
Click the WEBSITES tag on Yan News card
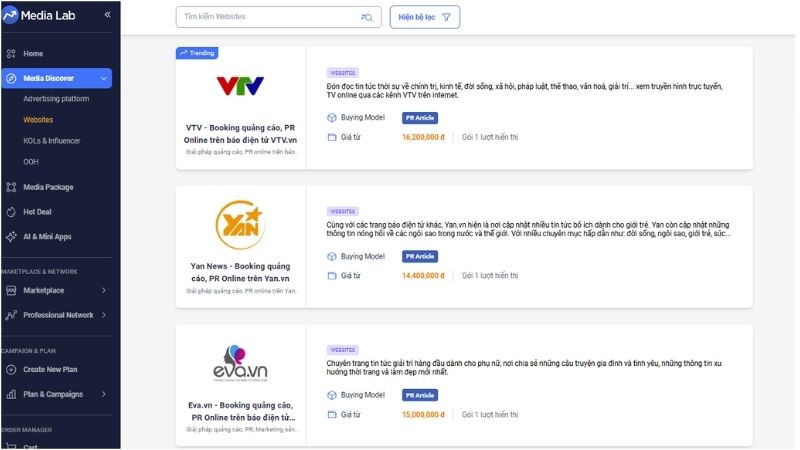point(343,212)
